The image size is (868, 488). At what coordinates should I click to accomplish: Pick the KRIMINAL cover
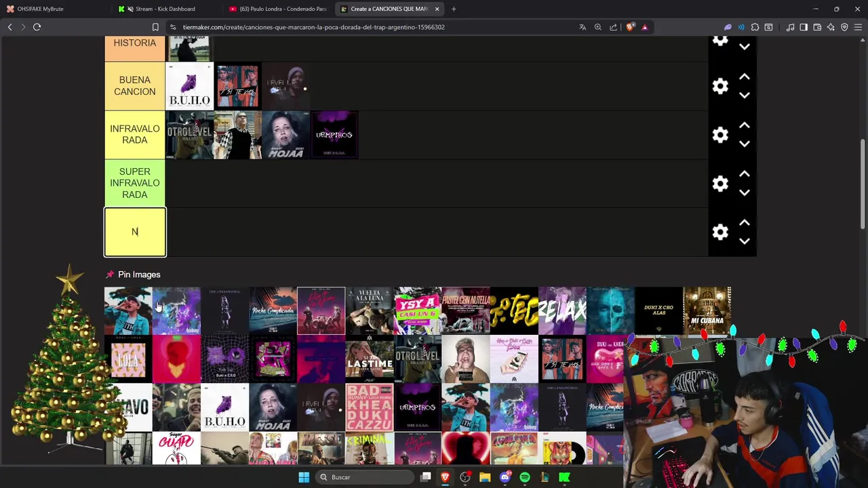[369, 449]
